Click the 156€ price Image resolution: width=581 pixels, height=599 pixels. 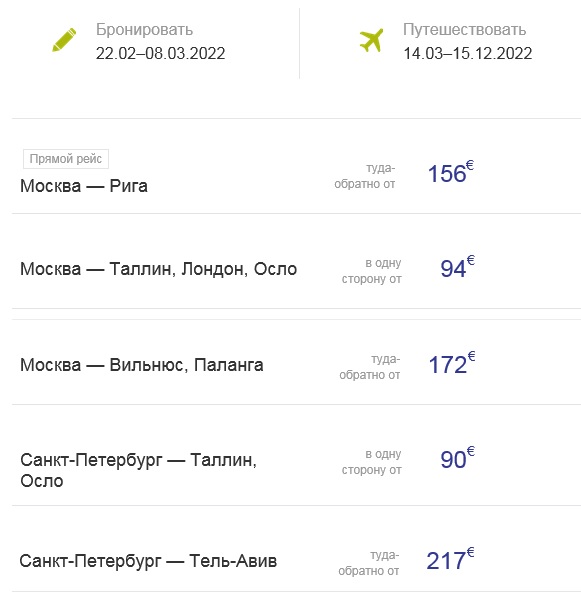tap(451, 172)
